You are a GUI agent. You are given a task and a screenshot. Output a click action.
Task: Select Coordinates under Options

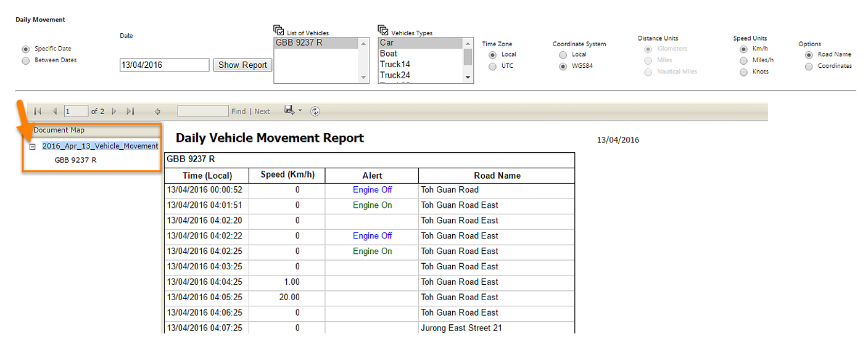809,67
